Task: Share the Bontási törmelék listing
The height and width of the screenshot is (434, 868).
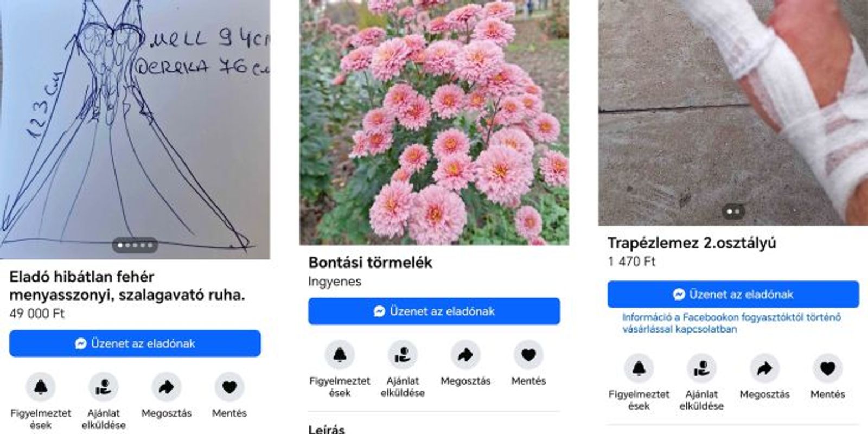Action: click(x=465, y=355)
